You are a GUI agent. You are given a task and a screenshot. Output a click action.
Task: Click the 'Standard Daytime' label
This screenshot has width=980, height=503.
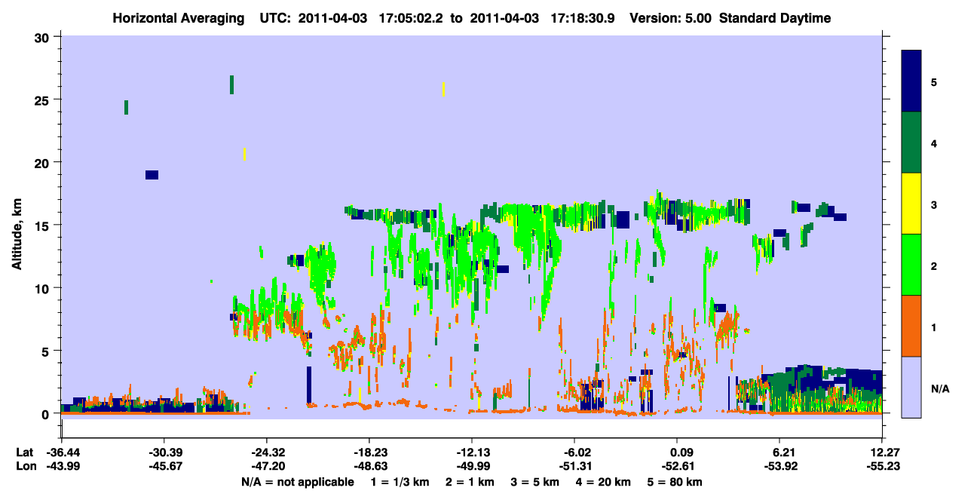775,18
